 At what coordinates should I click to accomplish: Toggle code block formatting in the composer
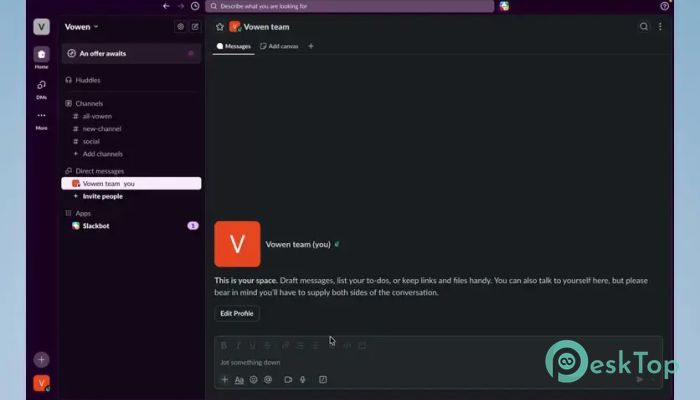point(362,346)
